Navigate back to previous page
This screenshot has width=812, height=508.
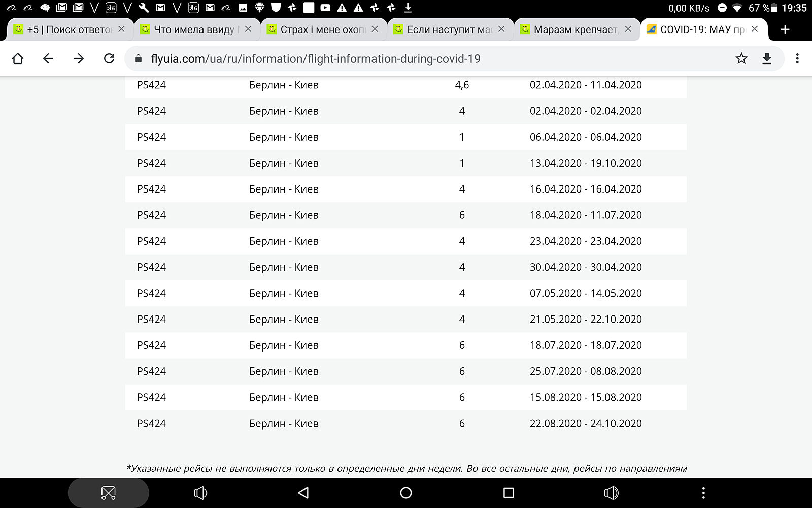[x=48, y=59]
